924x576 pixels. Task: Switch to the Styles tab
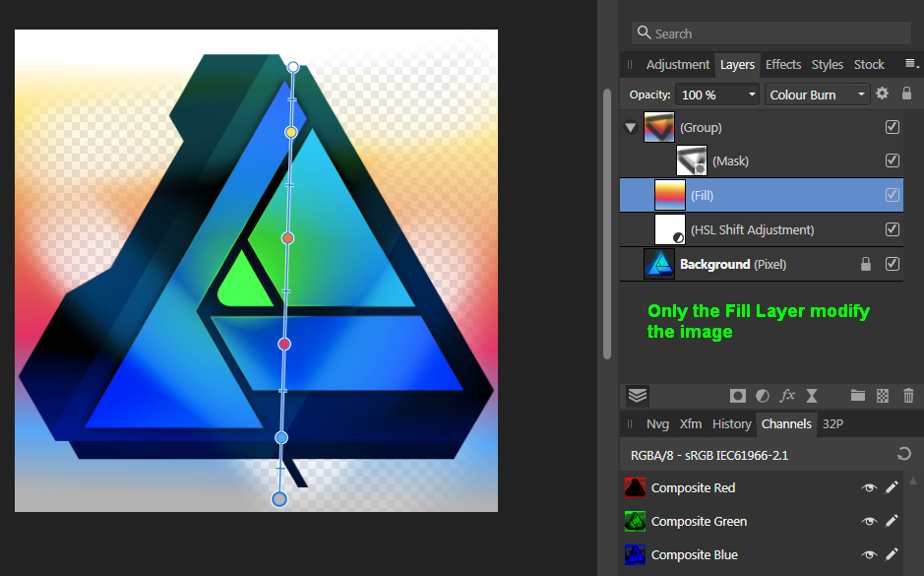pyautogui.click(x=828, y=64)
